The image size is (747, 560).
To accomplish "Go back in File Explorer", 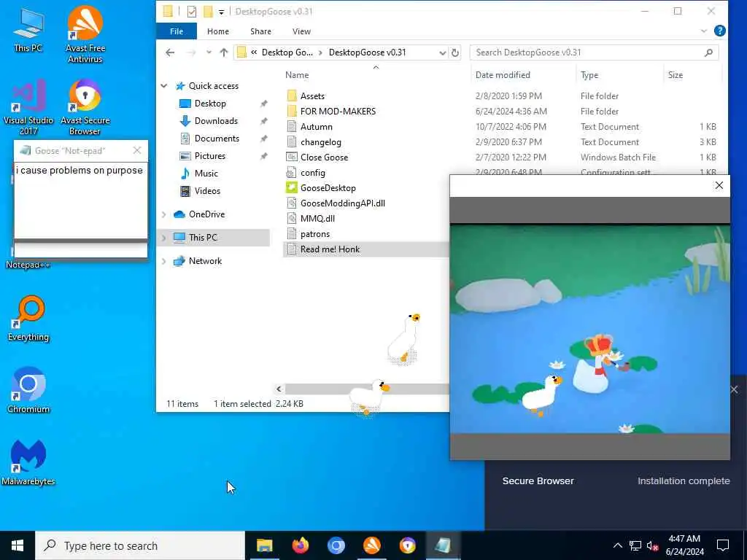I will pos(170,52).
